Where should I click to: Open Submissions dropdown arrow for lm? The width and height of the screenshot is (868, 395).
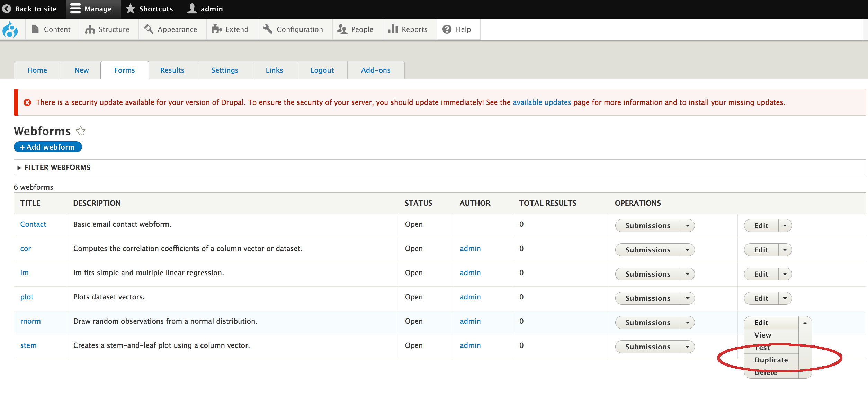(x=688, y=274)
